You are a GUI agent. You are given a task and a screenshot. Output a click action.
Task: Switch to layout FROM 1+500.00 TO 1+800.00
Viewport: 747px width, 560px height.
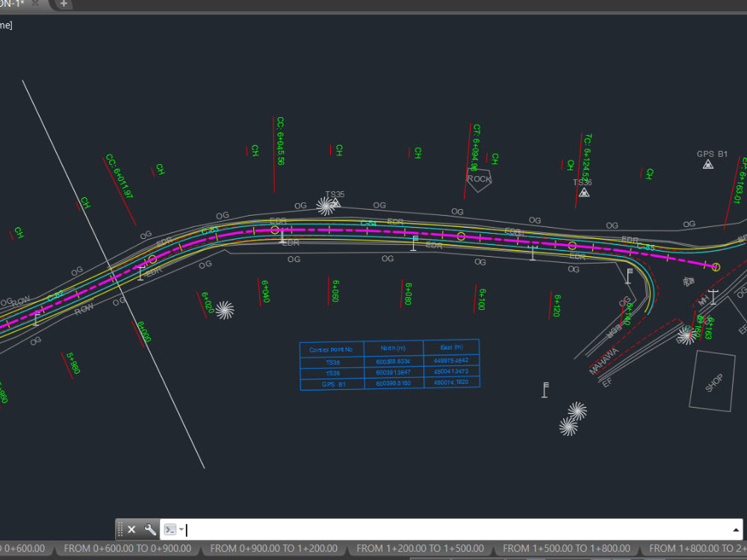point(565,547)
